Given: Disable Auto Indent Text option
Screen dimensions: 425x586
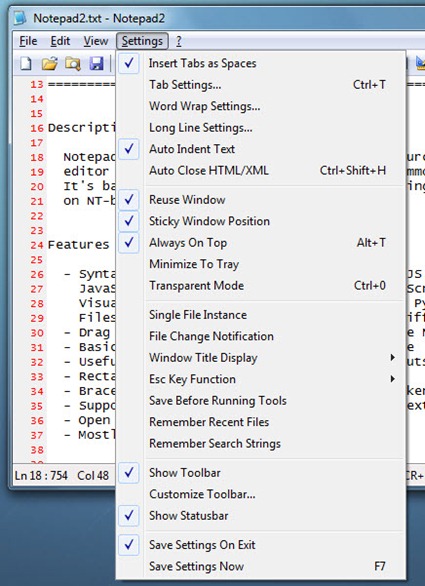Looking at the screenshot, I should pyautogui.click(x=261, y=149).
